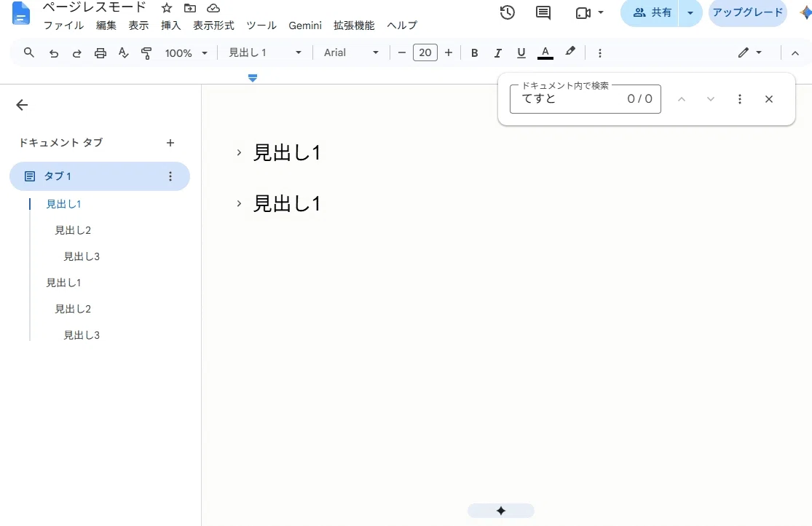Open the text color picker
Screen dimensions: 812x526
545,53
